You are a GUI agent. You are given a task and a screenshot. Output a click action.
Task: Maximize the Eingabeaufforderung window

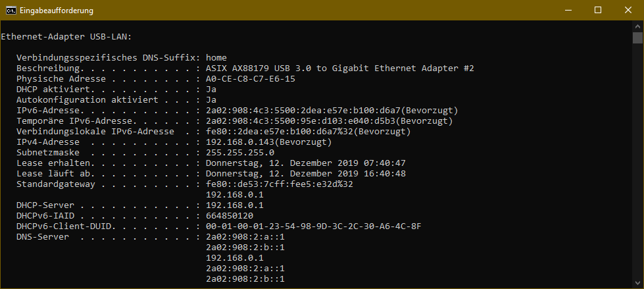[597, 11]
